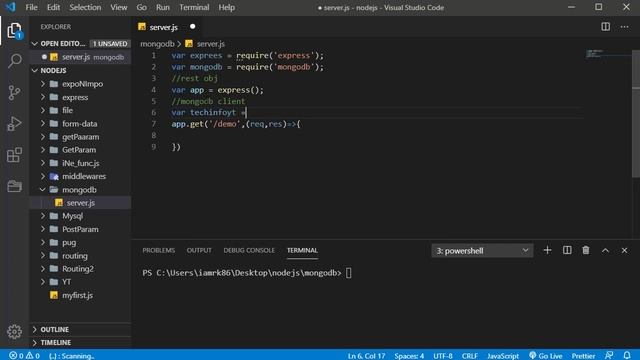Open the powershell terminal dropdown
Screen dimensions: 640x360
coord(482,251)
